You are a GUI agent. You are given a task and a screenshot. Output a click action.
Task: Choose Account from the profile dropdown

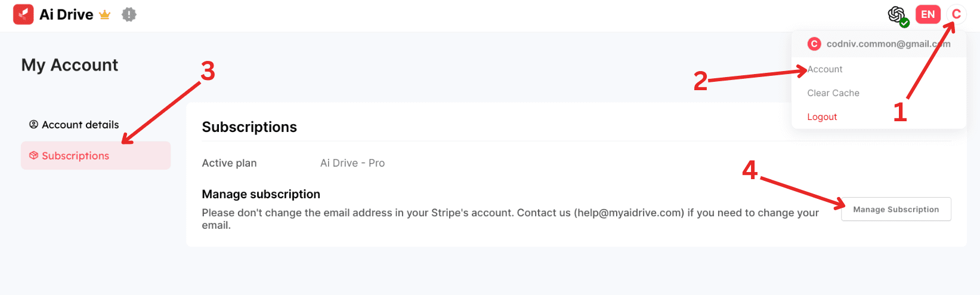point(825,69)
